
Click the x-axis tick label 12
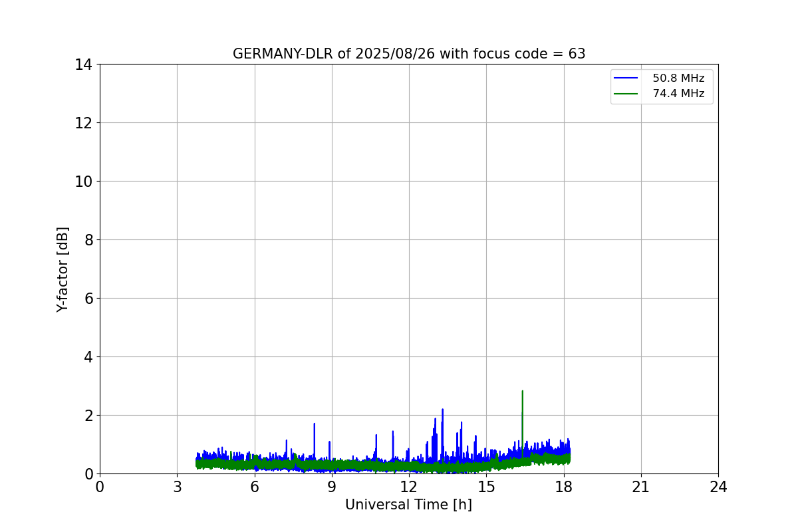409,487
